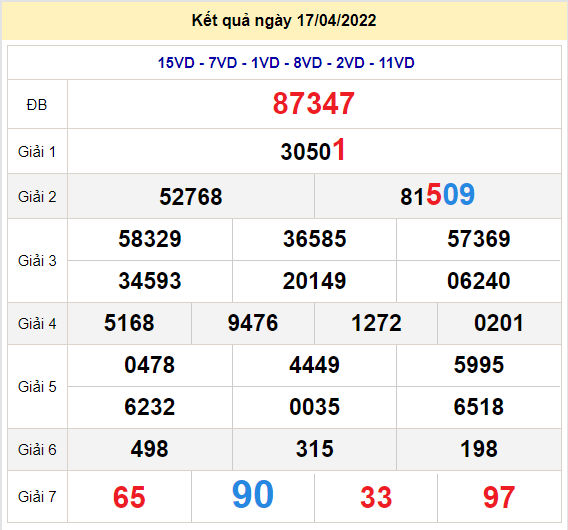The image size is (568, 530).
Task: Click Giải 3 number 36585
Action: (x=314, y=239)
